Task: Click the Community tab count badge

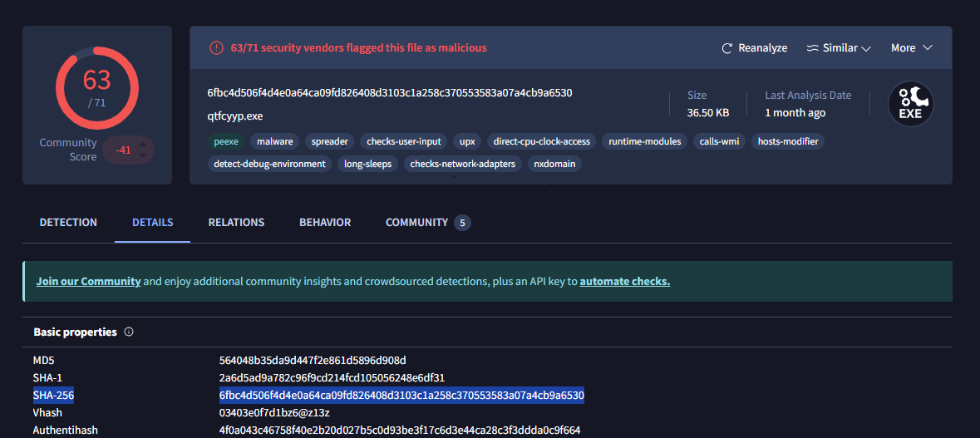Action: tap(463, 223)
